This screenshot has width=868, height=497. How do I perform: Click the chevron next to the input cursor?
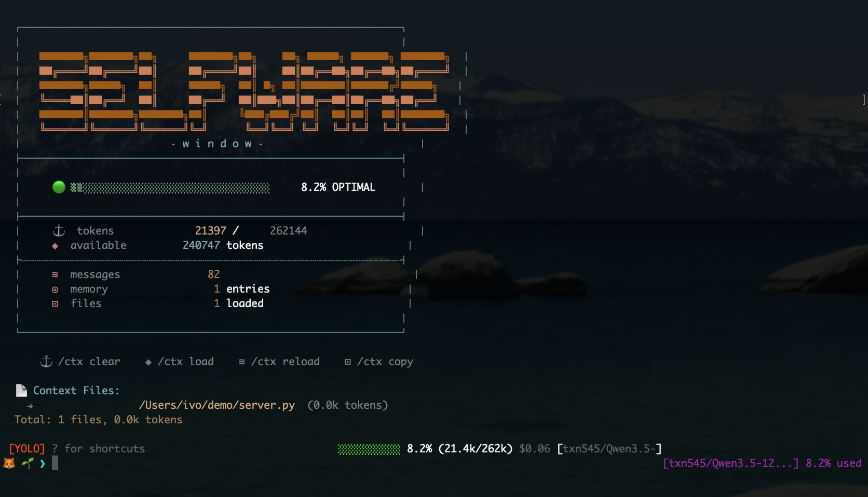tap(42, 463)
